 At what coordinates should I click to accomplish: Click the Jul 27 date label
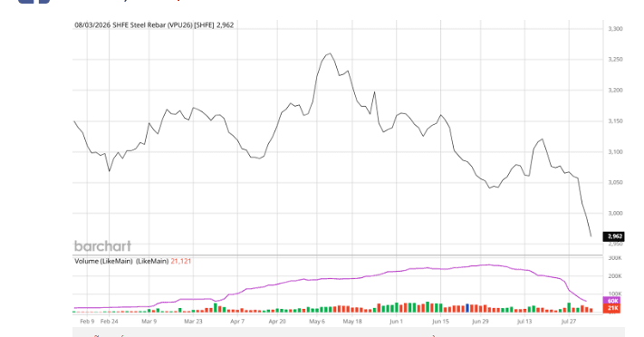[569, 322]
